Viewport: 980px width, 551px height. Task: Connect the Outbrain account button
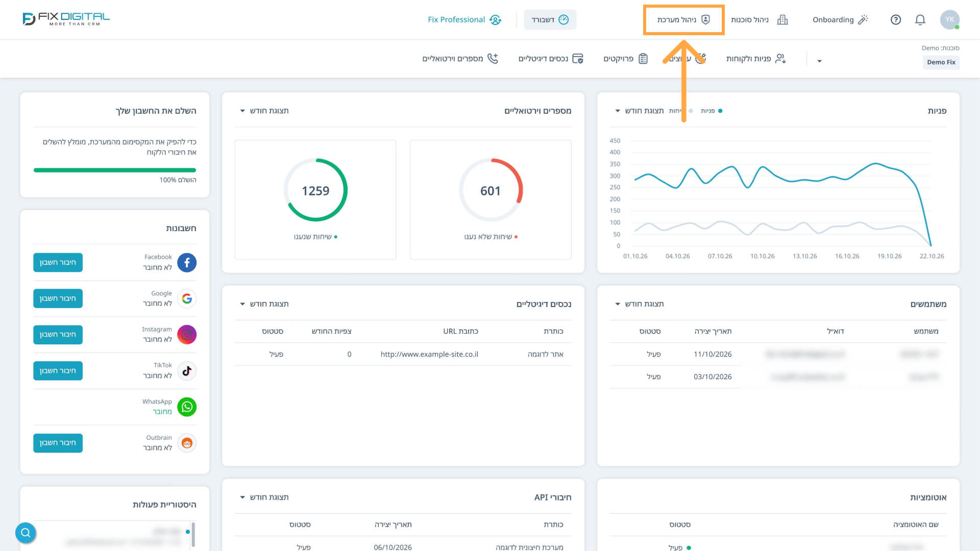[x=58, y=443]
